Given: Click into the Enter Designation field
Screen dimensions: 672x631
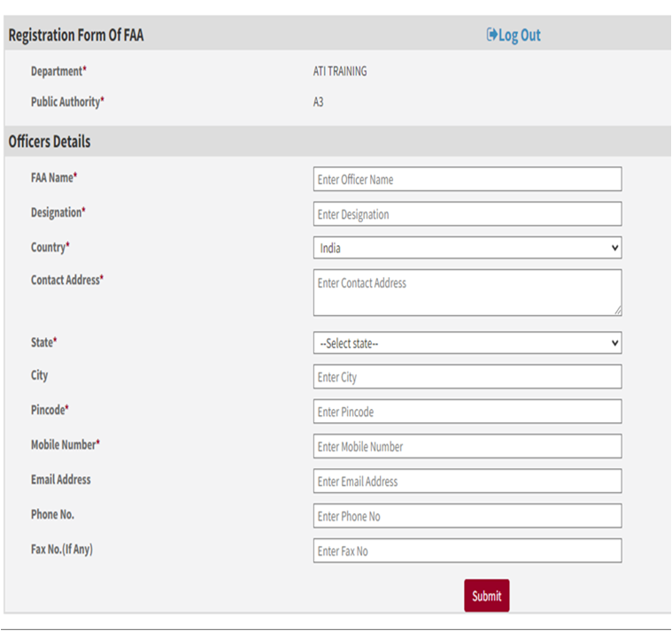Looking at the screenshot, I should point(467,214).
